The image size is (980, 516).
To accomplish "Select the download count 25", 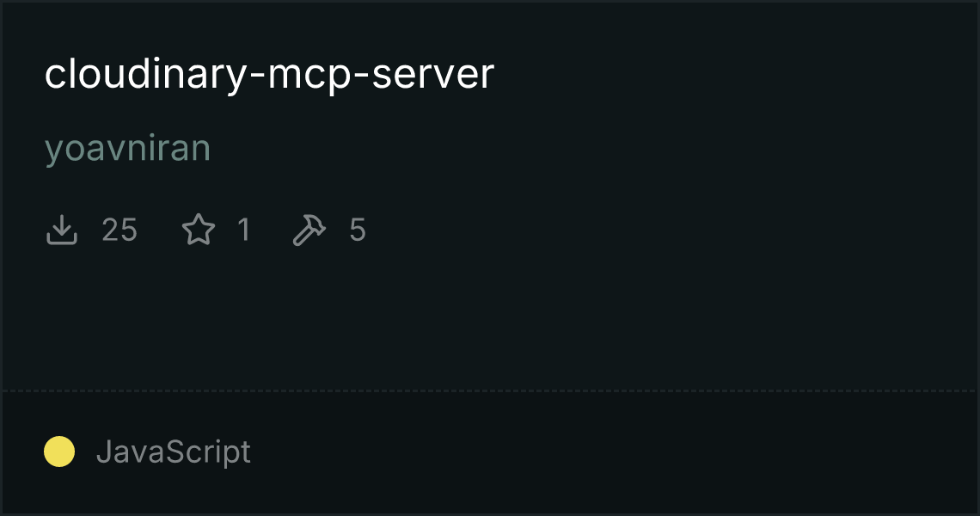I will 119,230.
